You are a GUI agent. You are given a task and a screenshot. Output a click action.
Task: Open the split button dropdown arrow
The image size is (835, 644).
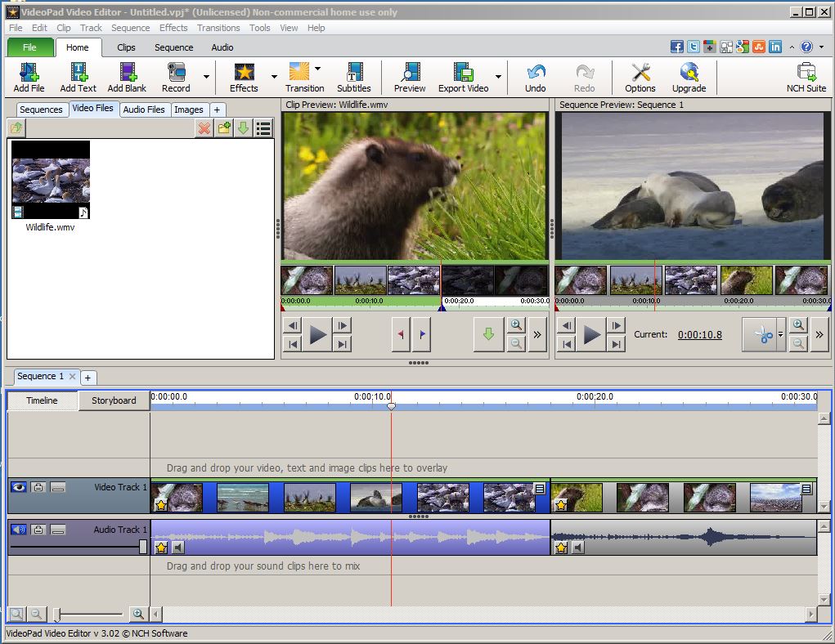point(781,335)
